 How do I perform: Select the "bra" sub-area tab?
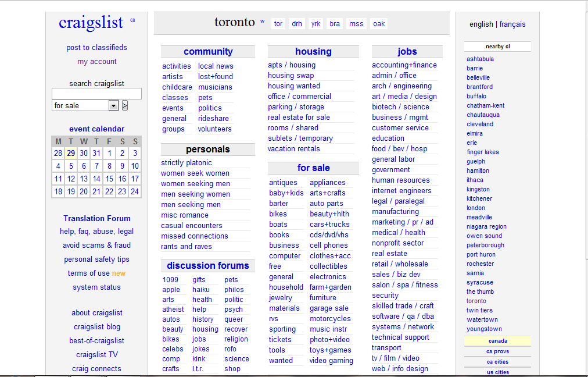click(335, 24)
